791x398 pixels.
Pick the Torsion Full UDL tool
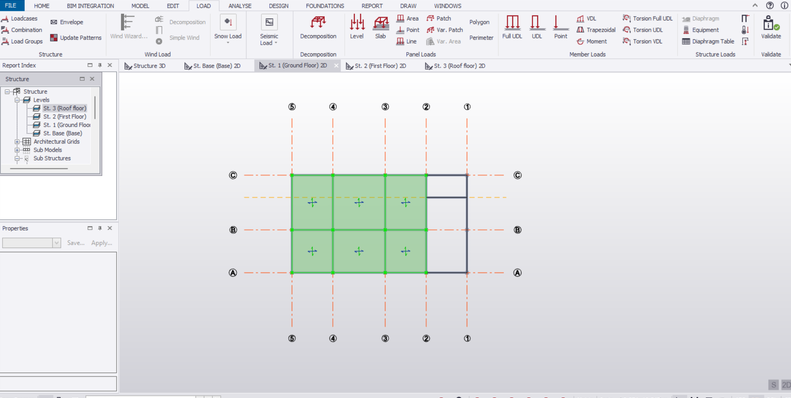(x=648, y=18)
